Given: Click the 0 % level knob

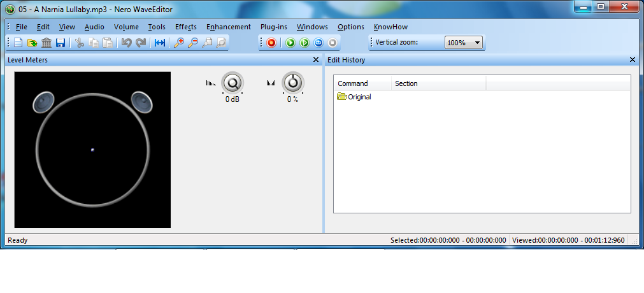Looking at the screenshot, I should [x=293, y=83].
